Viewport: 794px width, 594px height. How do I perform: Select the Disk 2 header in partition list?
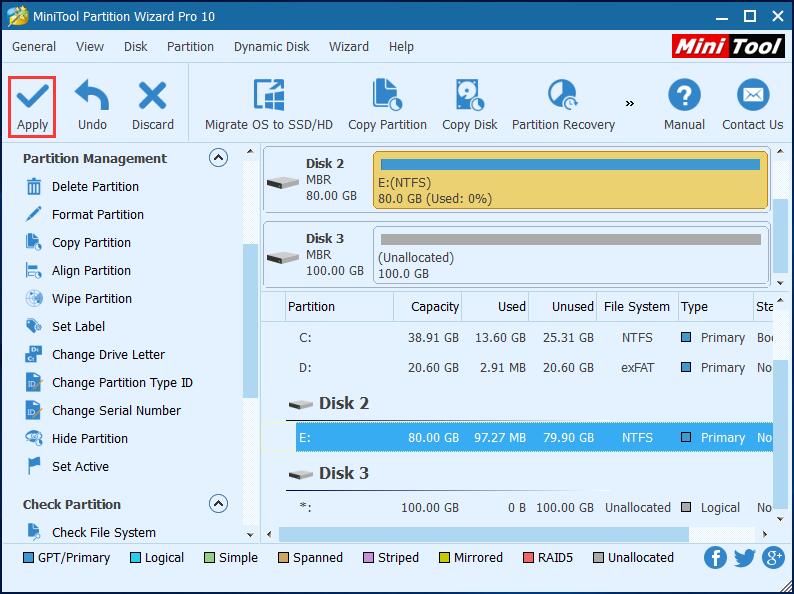point(329,404)
